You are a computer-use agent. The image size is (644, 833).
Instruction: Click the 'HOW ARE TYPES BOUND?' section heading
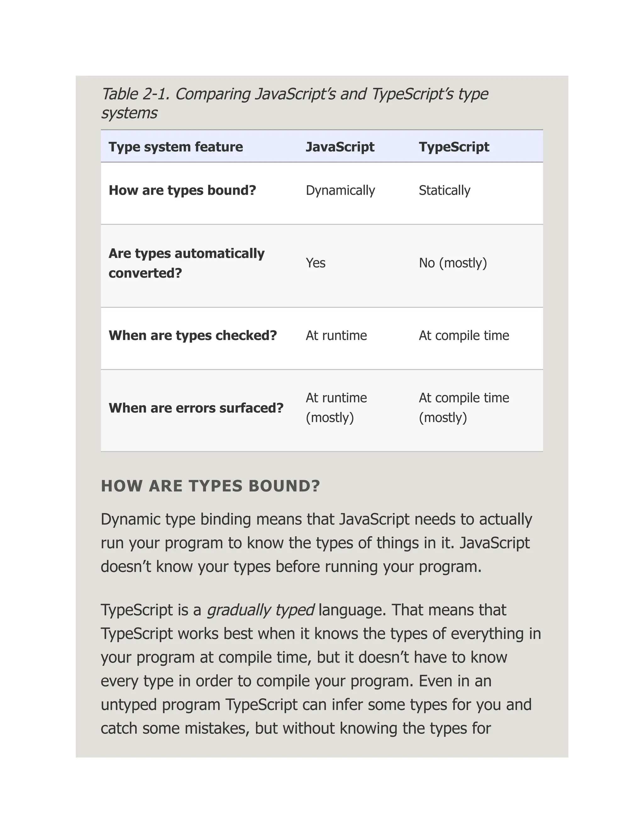(x=210, y=486)
